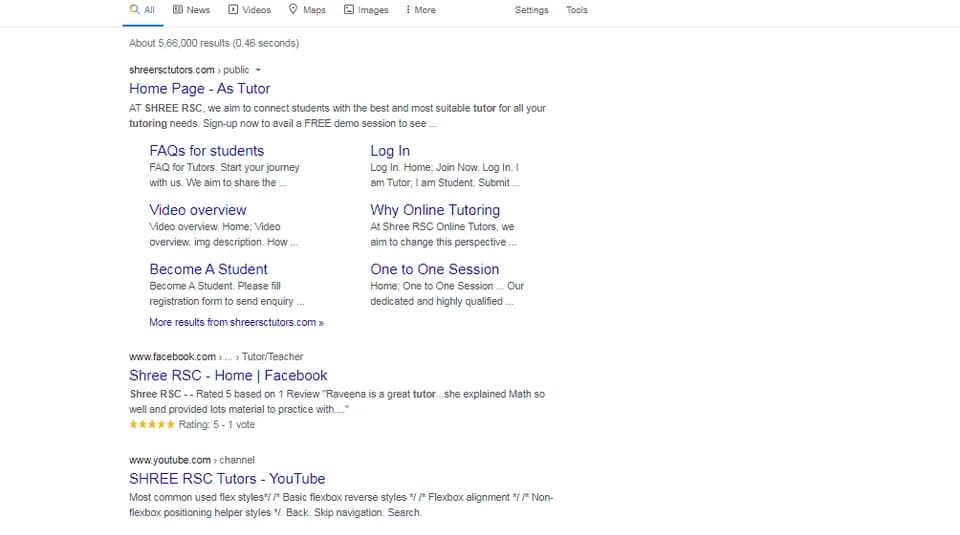
Task: Open the Log In sitelink
Action: click(x=389, y=151)
